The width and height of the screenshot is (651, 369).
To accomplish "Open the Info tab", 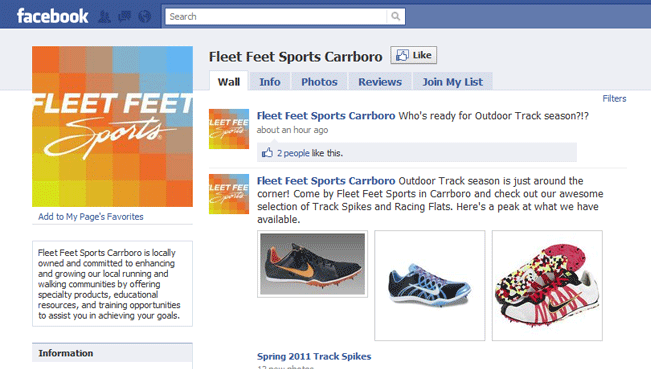I will coord(270,82).
